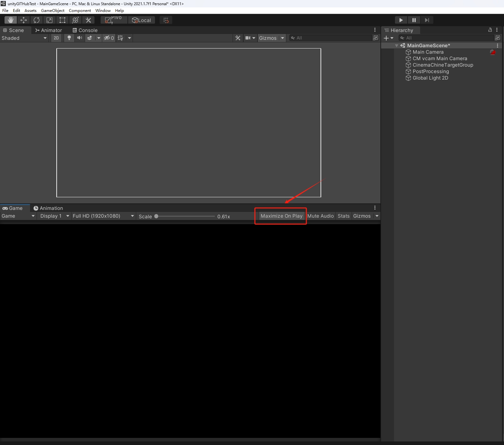This screenshot has width=504, height=445.
Task: Click the Hierarchy search field
Action: [446, 38]
